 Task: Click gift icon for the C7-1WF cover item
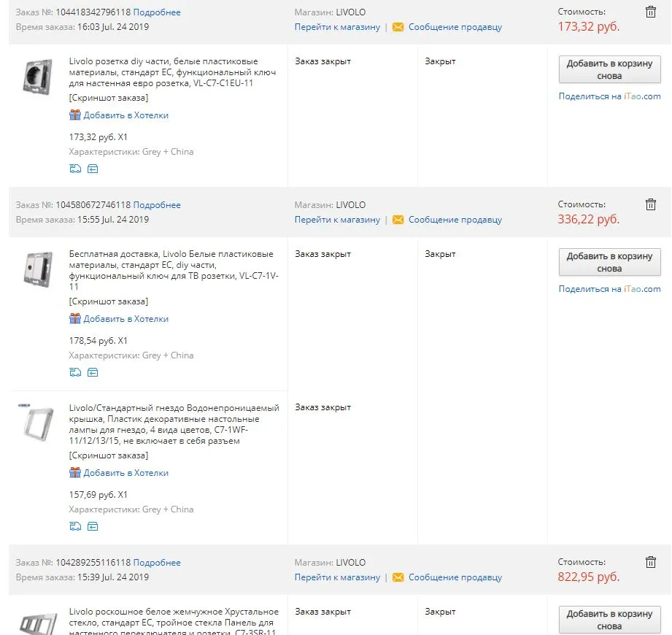click(75, 472)
